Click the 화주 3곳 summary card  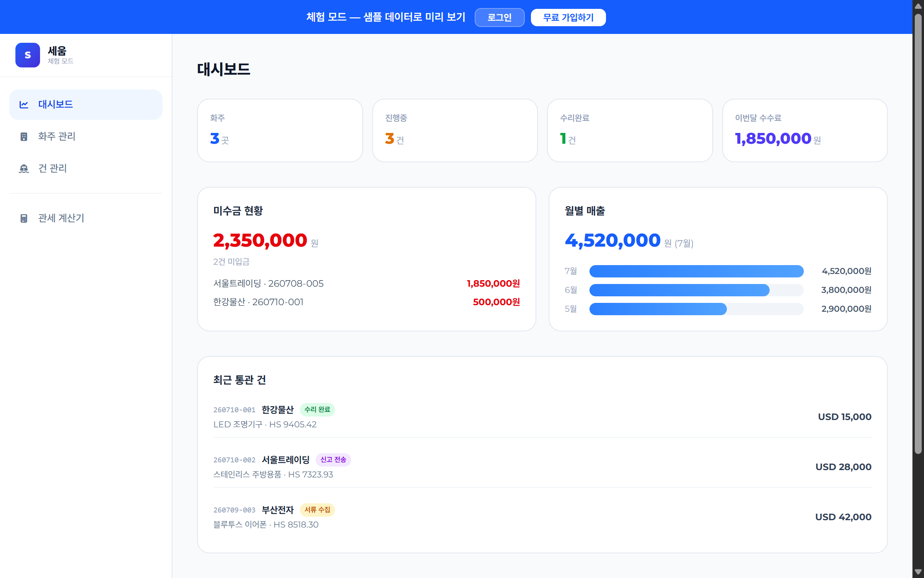pyautogui.click(x=280, y=130)
